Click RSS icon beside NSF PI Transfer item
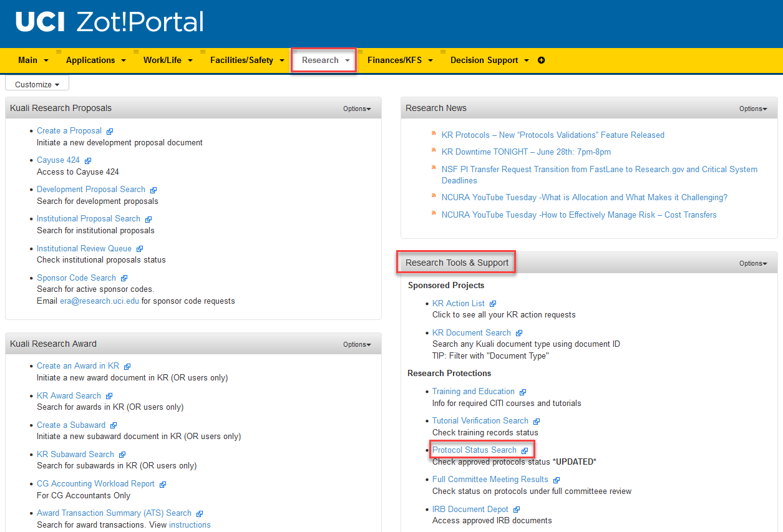 (434, 168)
